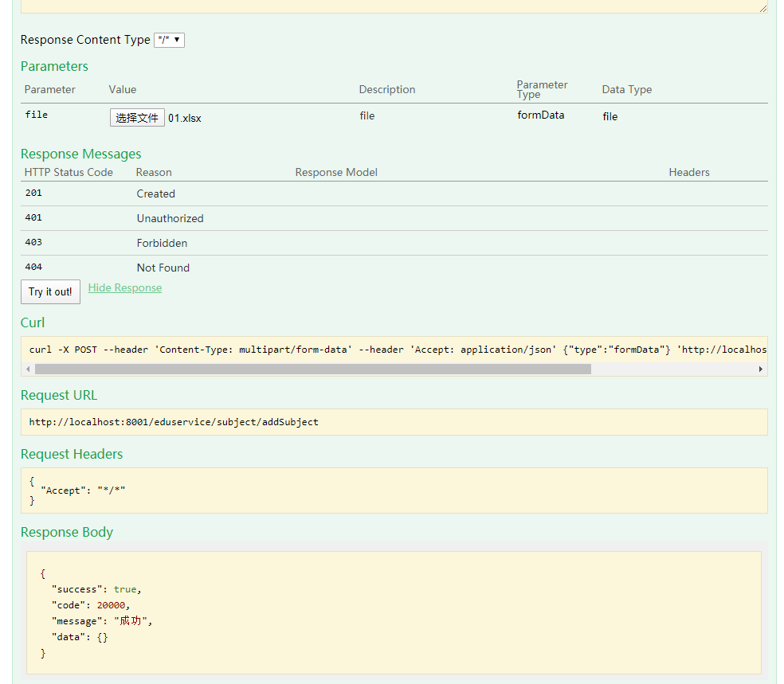Screen dimensions: 784x684
Task: Click the Created reason text
Action: click(156, 193)
